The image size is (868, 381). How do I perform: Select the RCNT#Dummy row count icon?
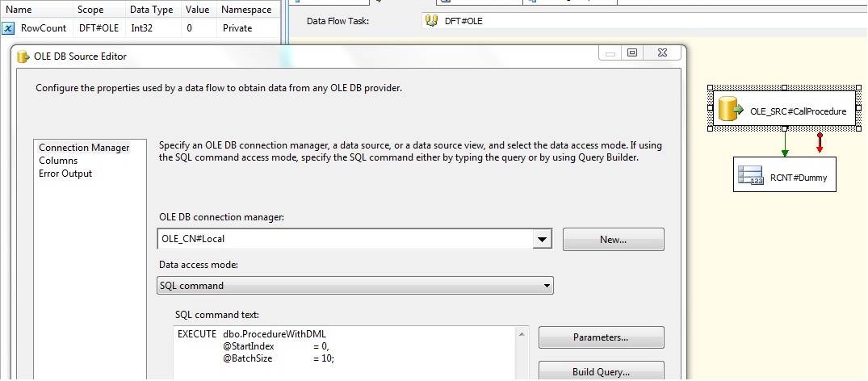[x=752, y=174]
